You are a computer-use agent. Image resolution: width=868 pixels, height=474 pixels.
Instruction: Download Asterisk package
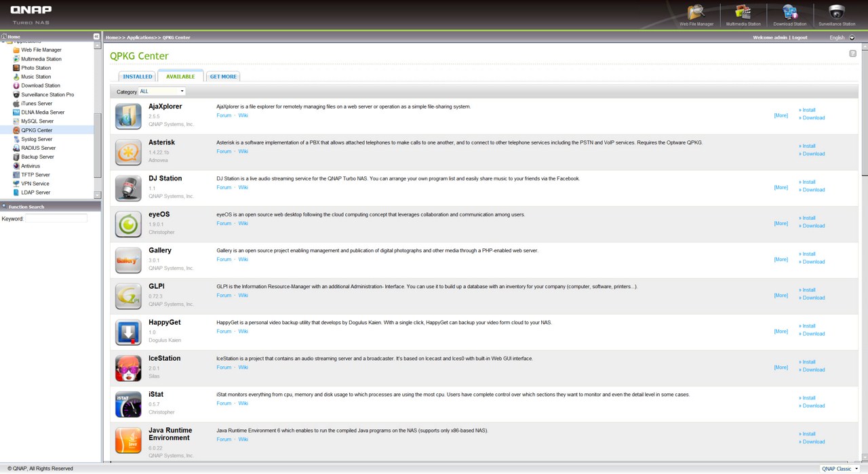813,154
